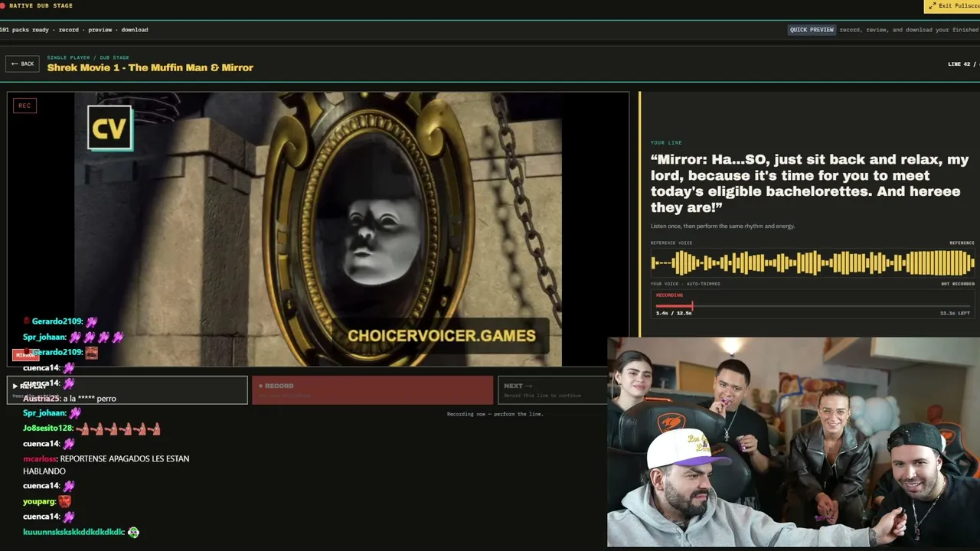Click the REC indicator badge
Image resolution: width=980 pixels, height=551 pixels.
coord(24,106)
